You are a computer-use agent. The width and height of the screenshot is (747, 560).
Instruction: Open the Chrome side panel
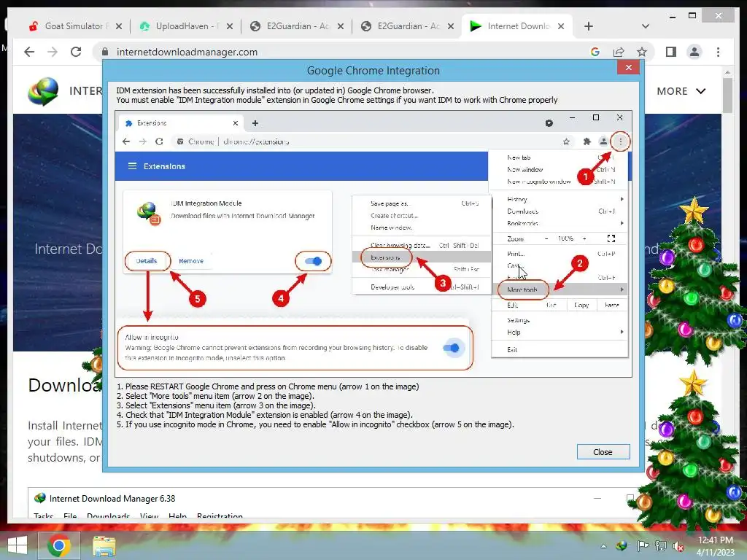[671, 52]
